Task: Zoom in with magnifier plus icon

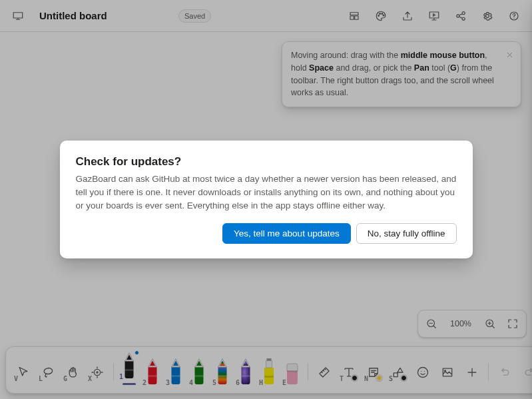Action: [x=490, y=324]
